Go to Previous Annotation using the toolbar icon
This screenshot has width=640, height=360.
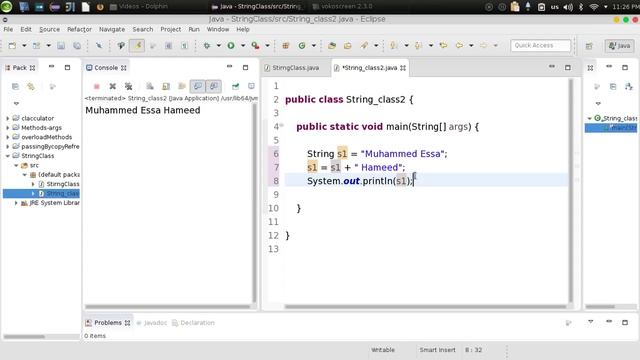coord(418,46)
